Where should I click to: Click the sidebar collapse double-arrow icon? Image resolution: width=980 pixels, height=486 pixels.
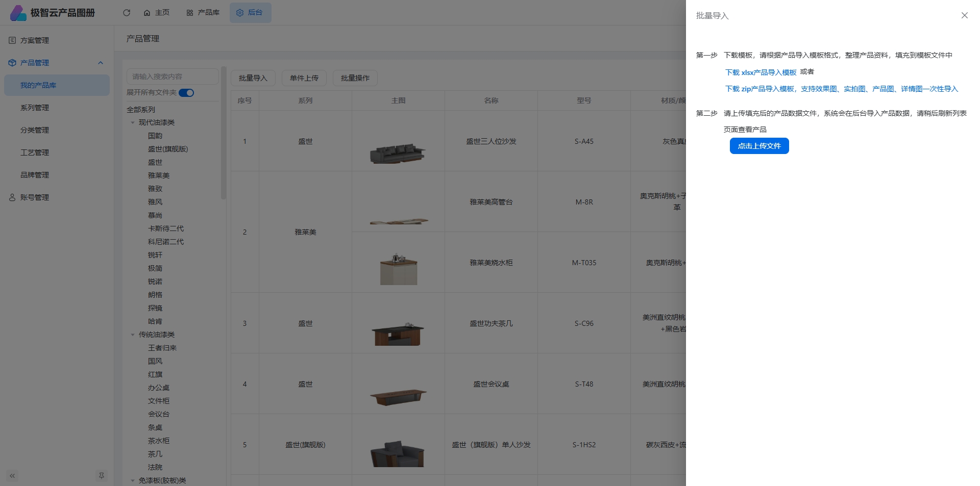pyautogui.click(x=12, y=476)
